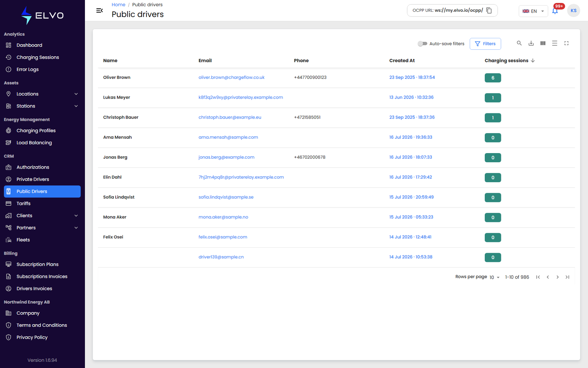
Task: Click the Subscription Plans icon
Action: coord(8,264)
